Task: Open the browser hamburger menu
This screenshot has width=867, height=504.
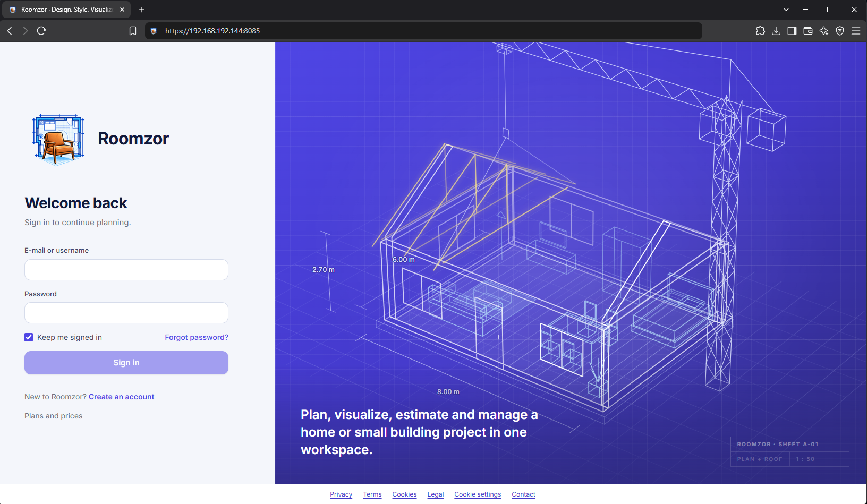Action: 856,31
